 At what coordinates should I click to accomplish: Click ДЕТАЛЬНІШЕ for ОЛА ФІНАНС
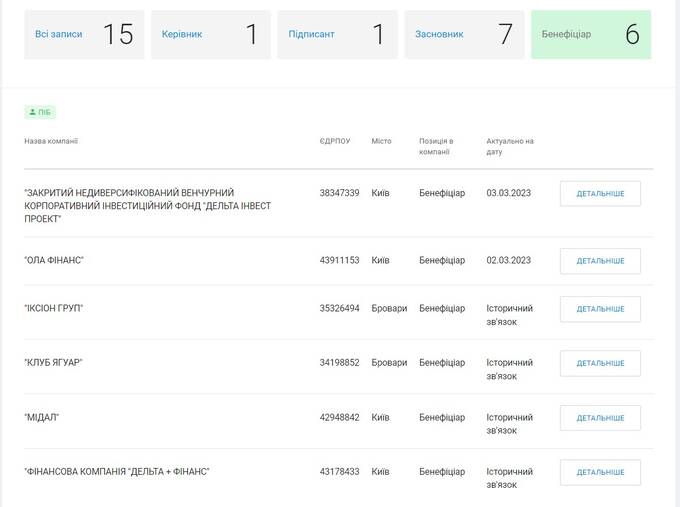pyautogui.click(x=600, y=261)
